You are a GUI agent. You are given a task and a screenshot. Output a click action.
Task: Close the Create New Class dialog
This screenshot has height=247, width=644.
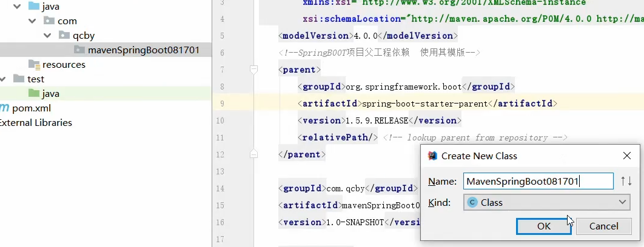pyautogui.click(x=627, y=156)
